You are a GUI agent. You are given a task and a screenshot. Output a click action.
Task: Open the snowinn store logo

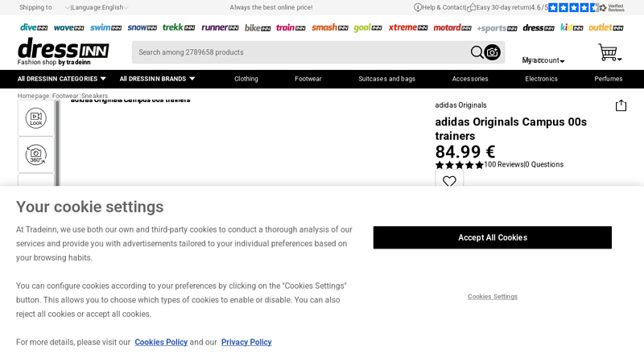coord(142,27)
